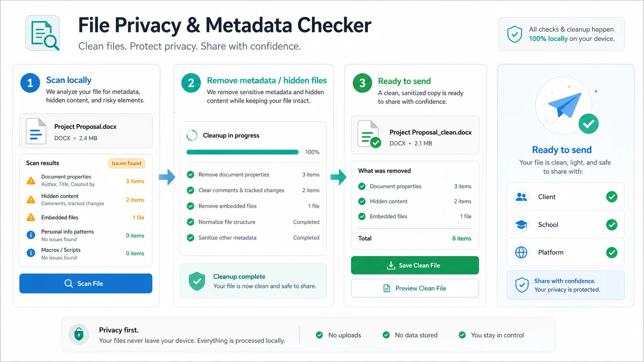Click the Scan File button

[x=86, y=284]
